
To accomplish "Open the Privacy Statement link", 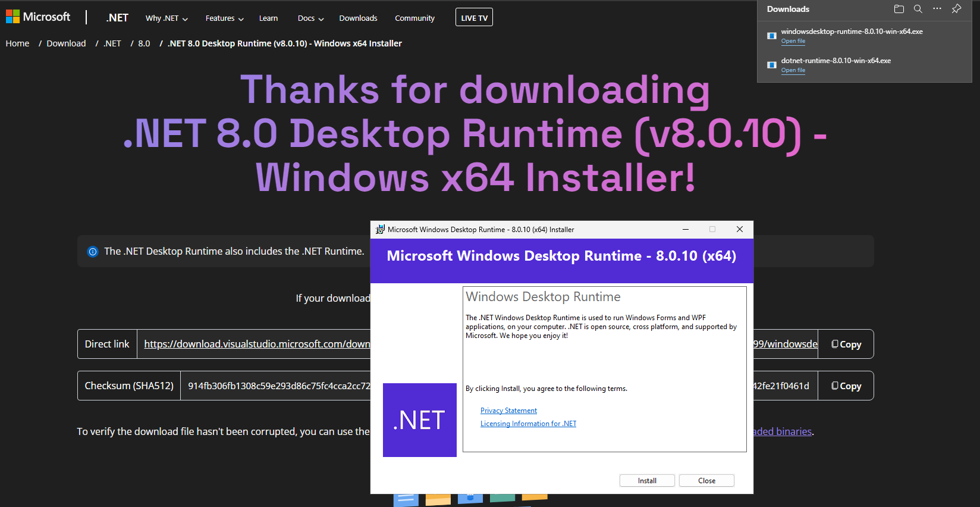I will tap(508, 411).
